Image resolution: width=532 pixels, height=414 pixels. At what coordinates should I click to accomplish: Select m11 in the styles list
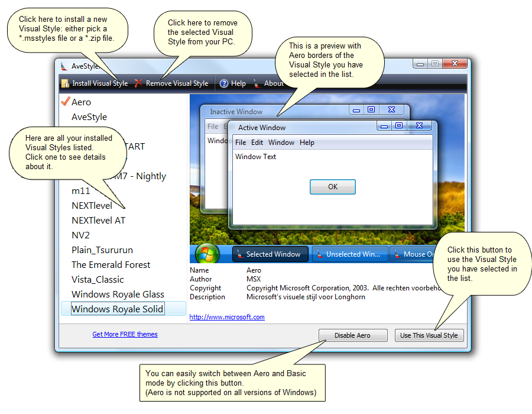click(x=81, y=191)
